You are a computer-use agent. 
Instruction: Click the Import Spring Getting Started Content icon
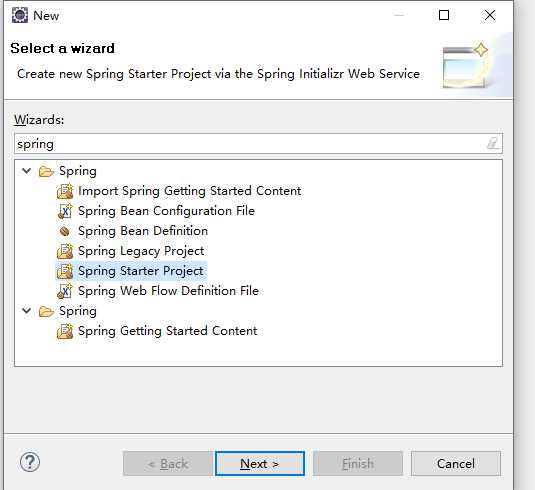65,191
